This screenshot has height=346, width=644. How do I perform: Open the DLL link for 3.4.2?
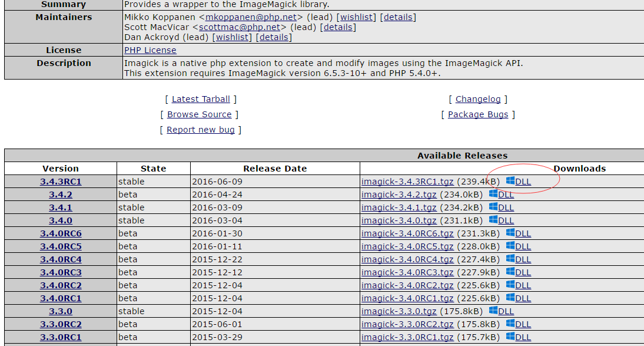[506, 195]
